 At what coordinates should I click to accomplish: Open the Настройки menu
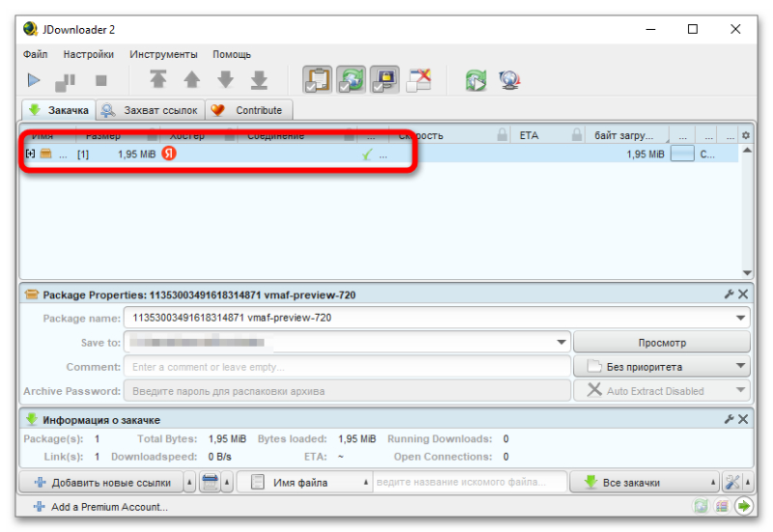click(88, 54)
